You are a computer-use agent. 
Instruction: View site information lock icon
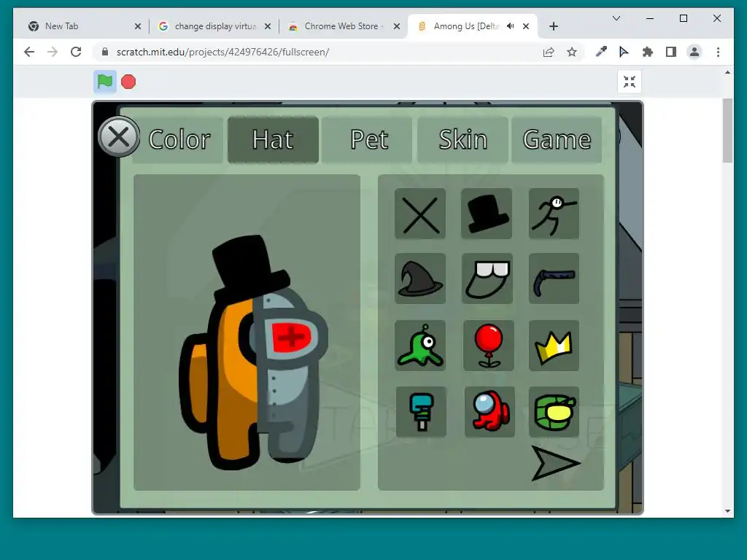(x=105, y=52)
